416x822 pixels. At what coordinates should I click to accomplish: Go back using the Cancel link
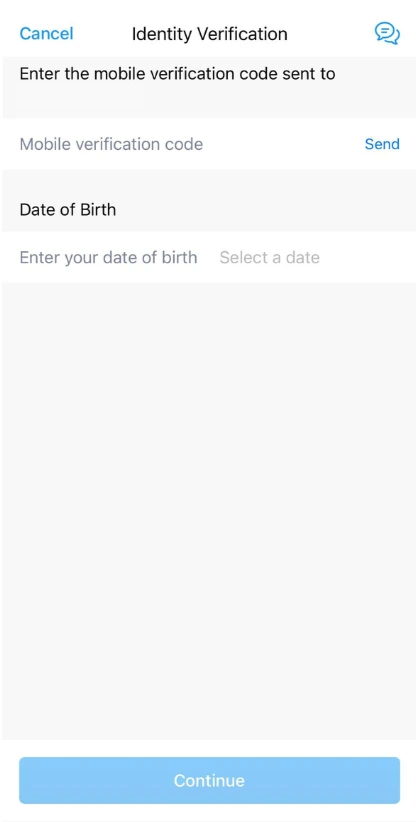point(46,34)
